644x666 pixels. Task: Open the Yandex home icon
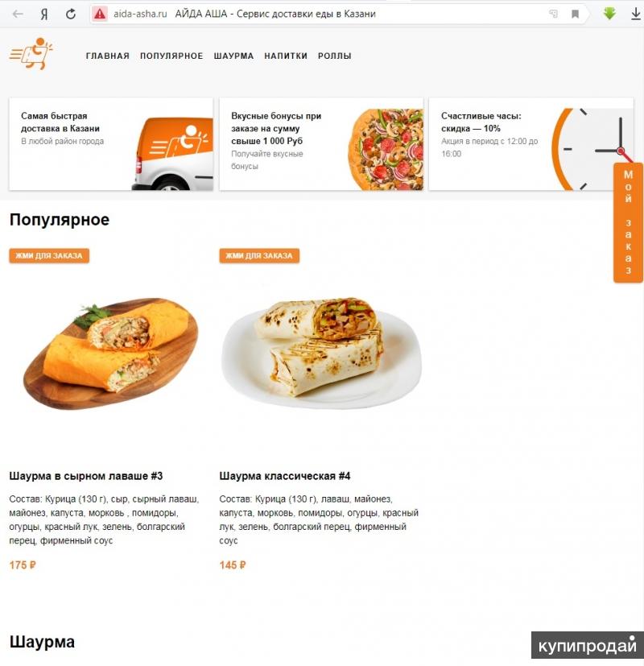coord(44,14)
